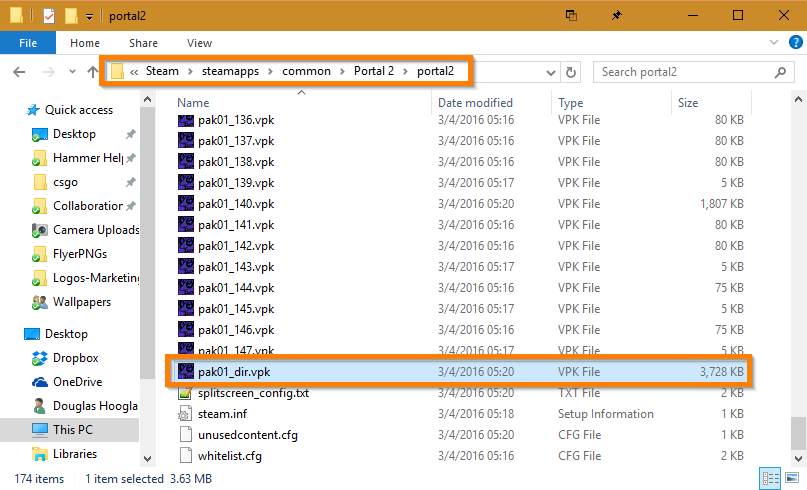Select whitelist.cfg file
The width and height of the screenshot is (807, 490).
pyautogui.click(x=230, y=457)
